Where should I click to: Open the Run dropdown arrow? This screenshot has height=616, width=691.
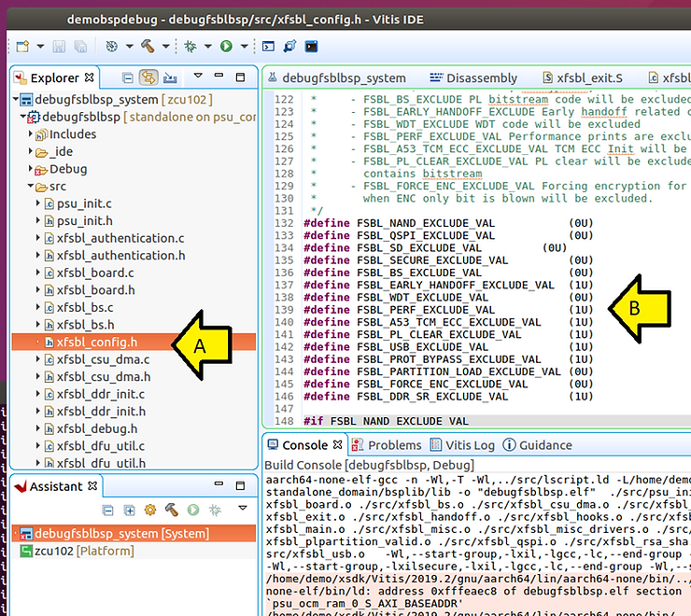click(x=244, y=46)
